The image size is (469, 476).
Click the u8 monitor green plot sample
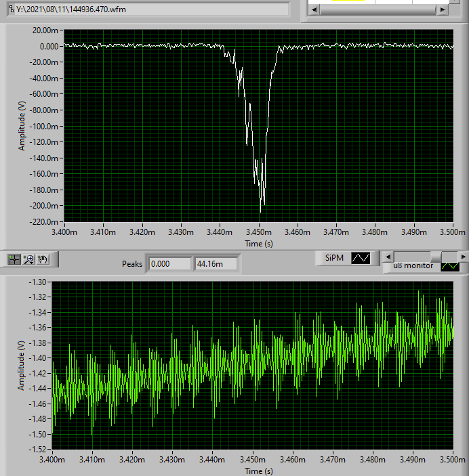tap(449, 265)
